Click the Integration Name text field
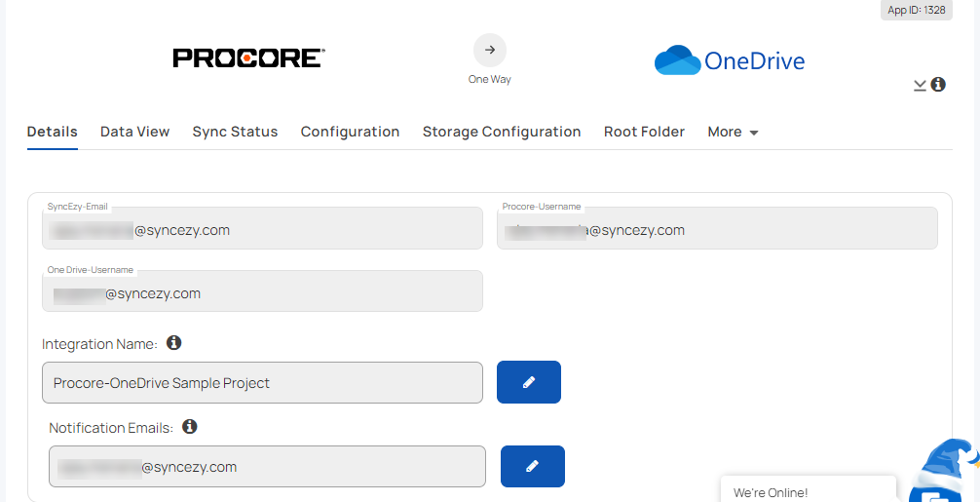The width and height of the screenshot is (980, 502). (x=262, y=383)
